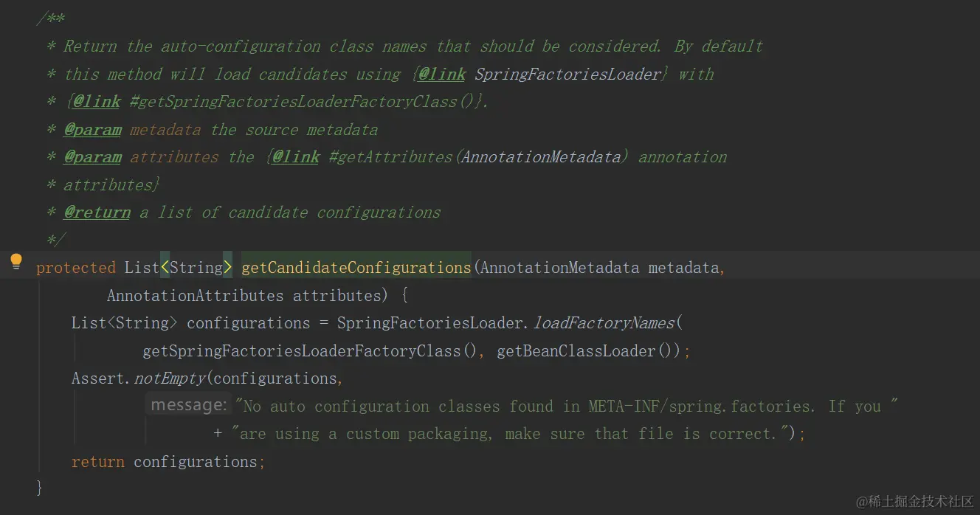Click the @return Javadoc tag
This screenshot has width=980, height=515.
pyautogui.click(x=97, y=212)
